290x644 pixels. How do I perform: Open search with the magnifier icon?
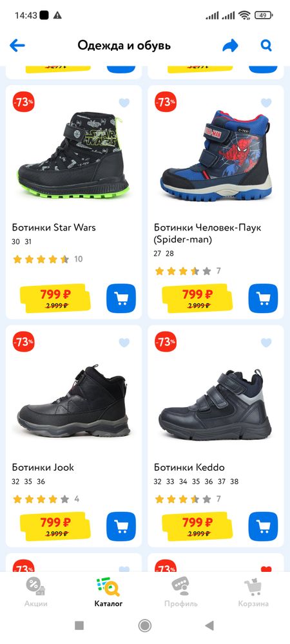click(x=266, y=45)
